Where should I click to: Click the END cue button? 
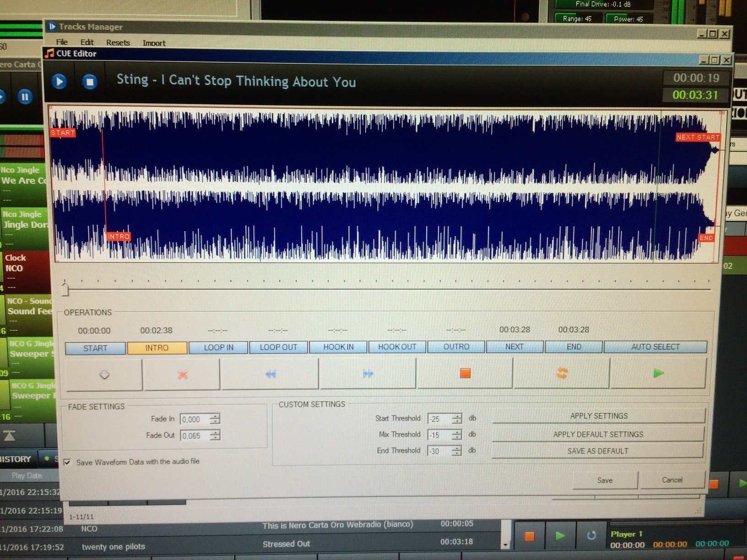click(574, 347)
